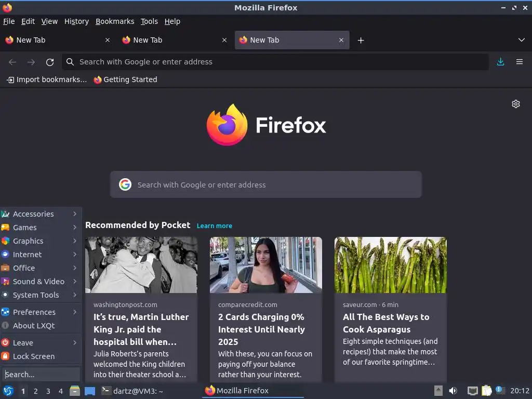Focus the start menu Search field
Viewport: 532px width, 399px height.
pyautogui.click(x=41, y=375)
